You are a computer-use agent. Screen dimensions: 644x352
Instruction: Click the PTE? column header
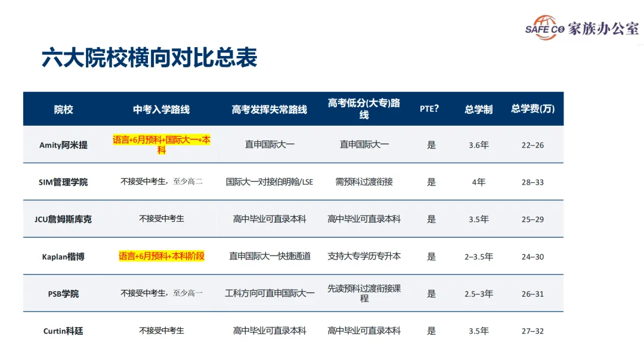tap(429, 109)
